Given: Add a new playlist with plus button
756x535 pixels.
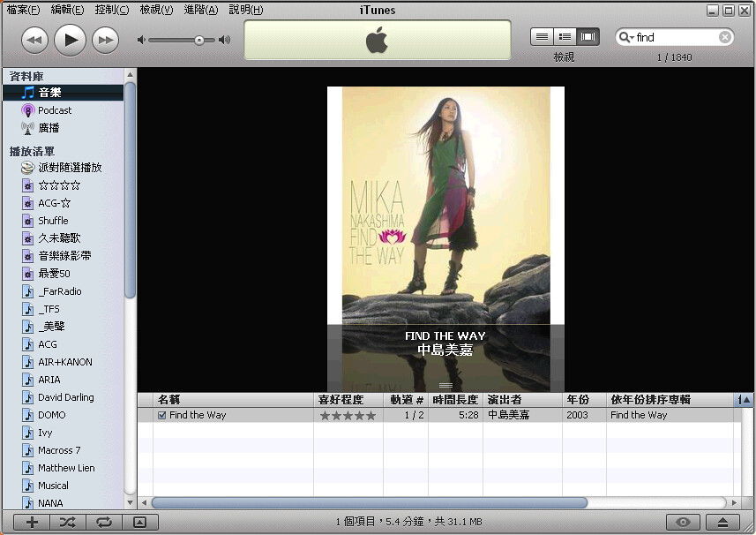Looking at the screenshot, I should point(32,522).
